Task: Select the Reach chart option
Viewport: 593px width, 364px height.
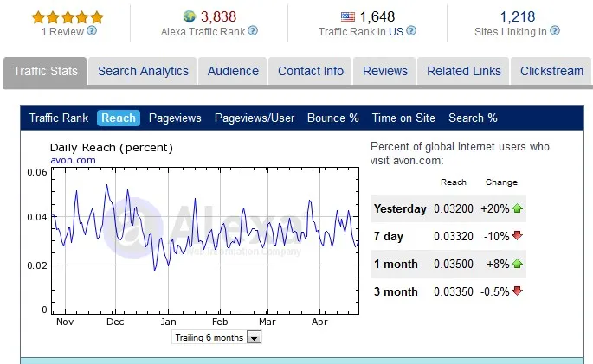Action: click(119, 118)
